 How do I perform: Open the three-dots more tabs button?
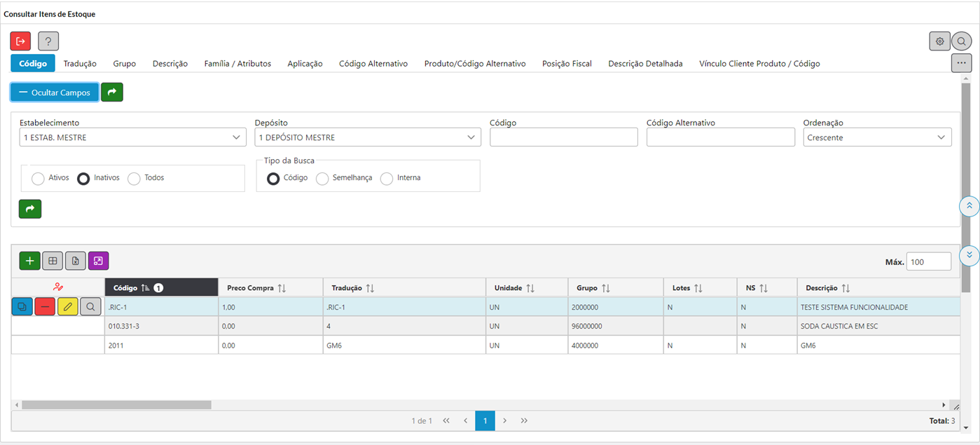tap(962, 63)
